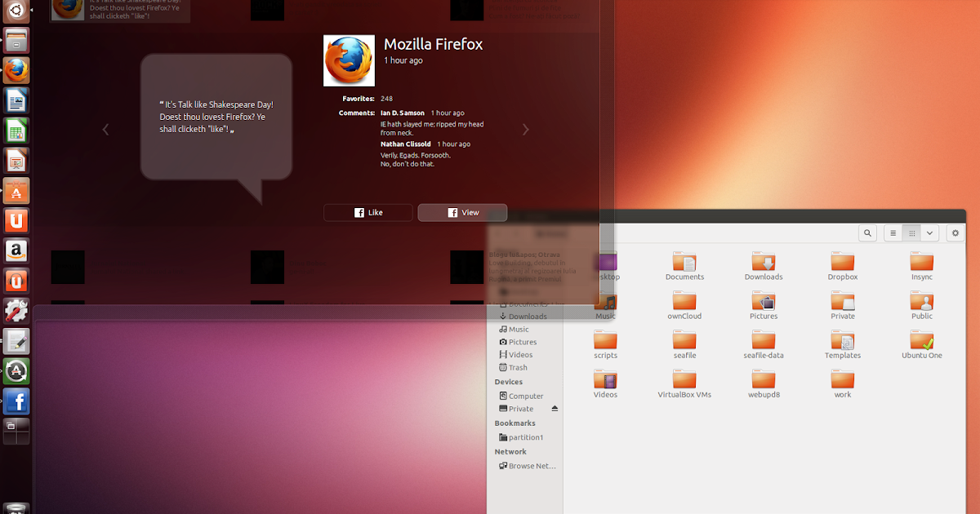
Task: Launch Firefox from the Ubuntu launcher
Action: coord(16,70)
